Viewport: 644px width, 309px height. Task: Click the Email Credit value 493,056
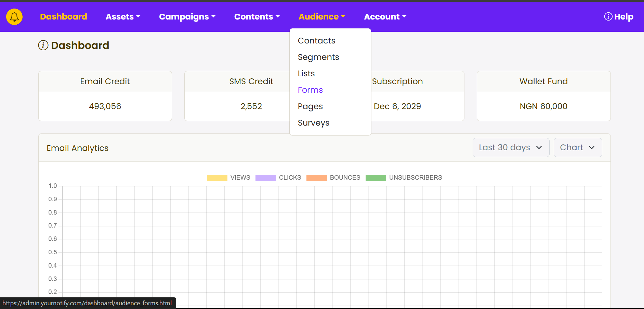tap(105, 106)
